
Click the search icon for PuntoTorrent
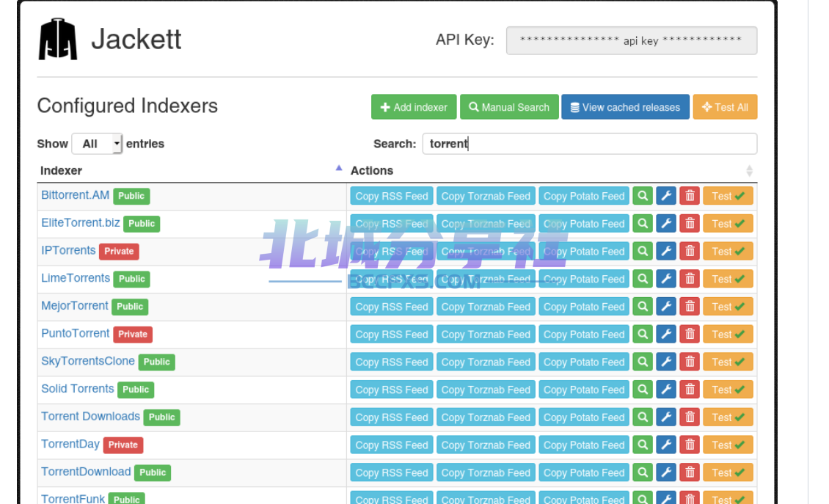(643, 335)
